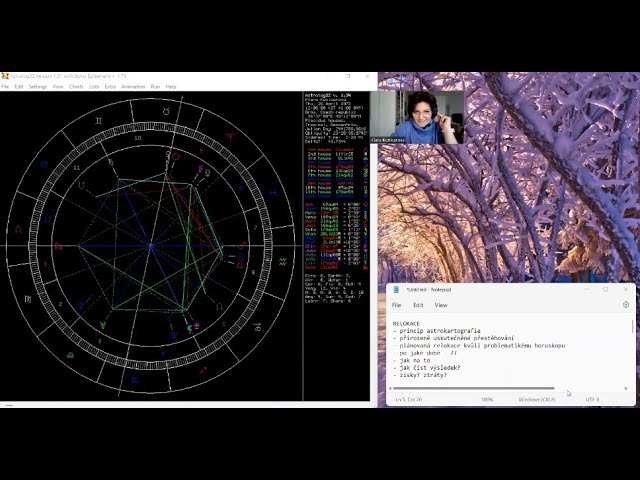The width and height of the screenshot is (640, 480).
Task: Expand the Notepad View menu
Action: click(x=441, y=305)
